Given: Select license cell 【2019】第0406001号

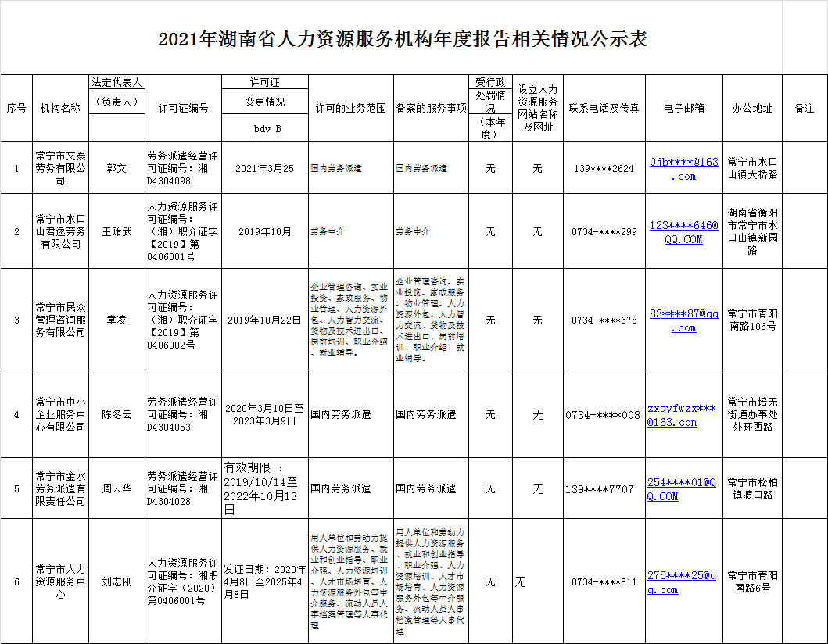Looking at the screenshot, I should (183, 231).
